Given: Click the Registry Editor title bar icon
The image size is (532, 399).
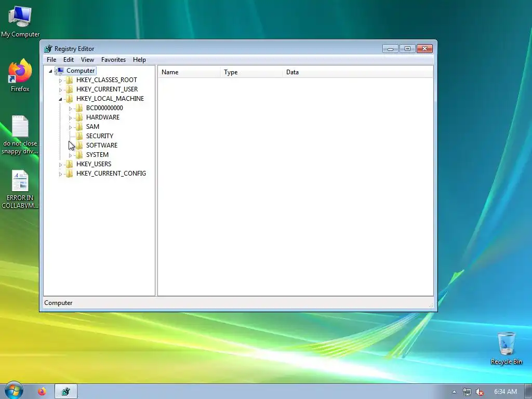Looking at the screenshot, I should (x=48, y=49).
